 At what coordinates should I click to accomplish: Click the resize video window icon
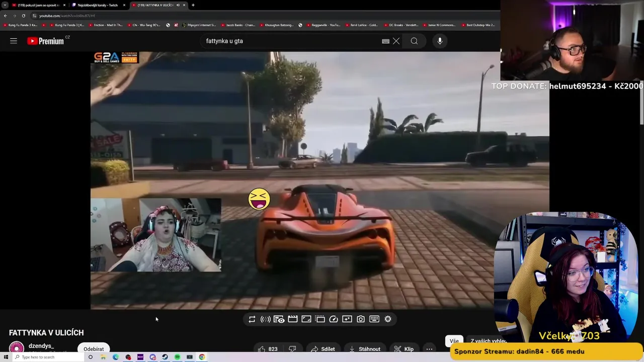pyautogui.click(x=306, y=319)
